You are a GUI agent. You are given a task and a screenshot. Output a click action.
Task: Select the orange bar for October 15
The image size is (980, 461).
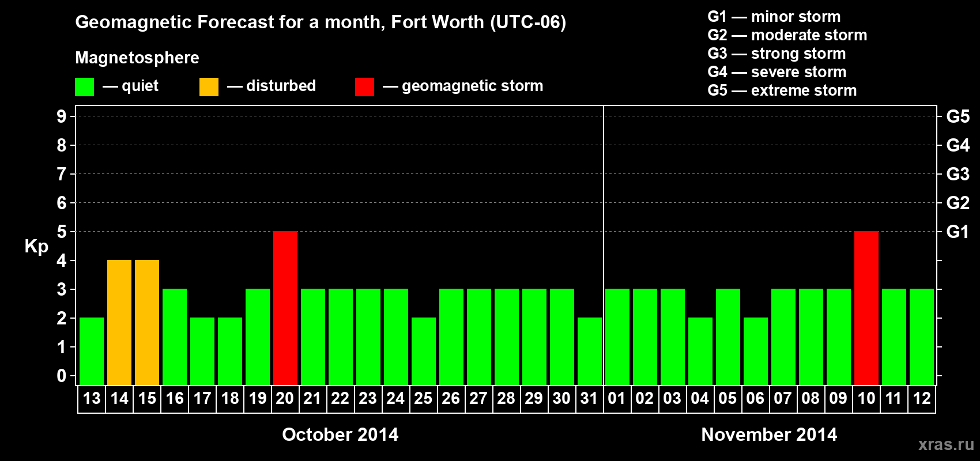[x=147, y=322]
